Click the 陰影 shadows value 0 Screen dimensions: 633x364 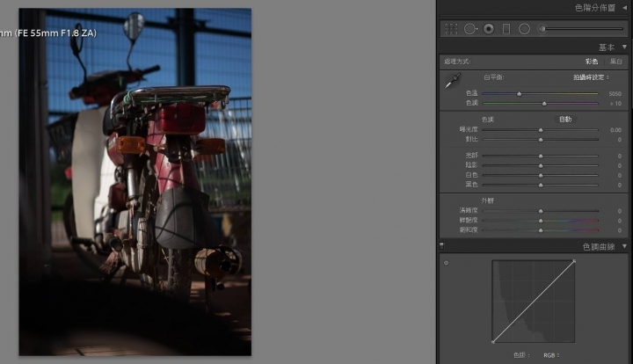click(x=619, y=165)
